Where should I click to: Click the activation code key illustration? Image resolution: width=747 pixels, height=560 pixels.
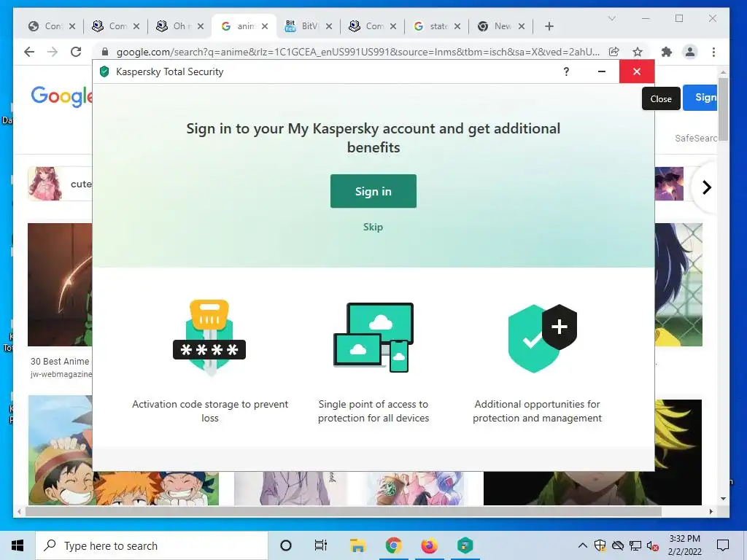pyautogui.click(x=209, y=338)
